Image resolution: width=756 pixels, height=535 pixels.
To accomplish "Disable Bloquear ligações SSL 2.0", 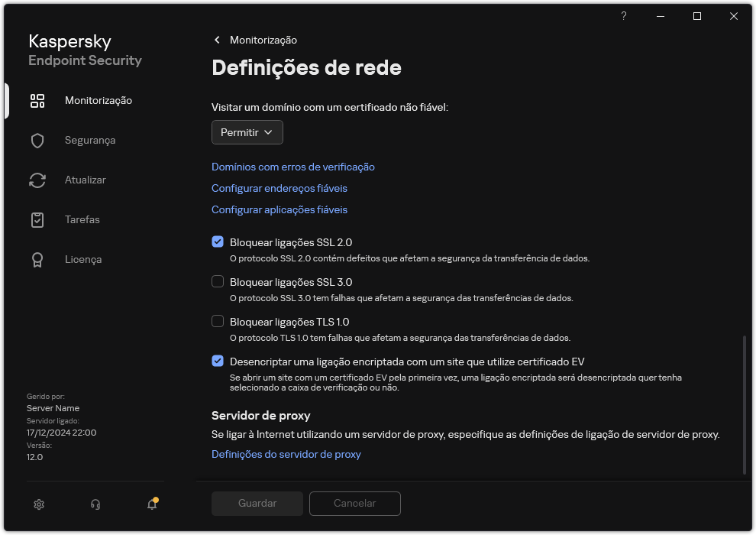I will 218,242.
